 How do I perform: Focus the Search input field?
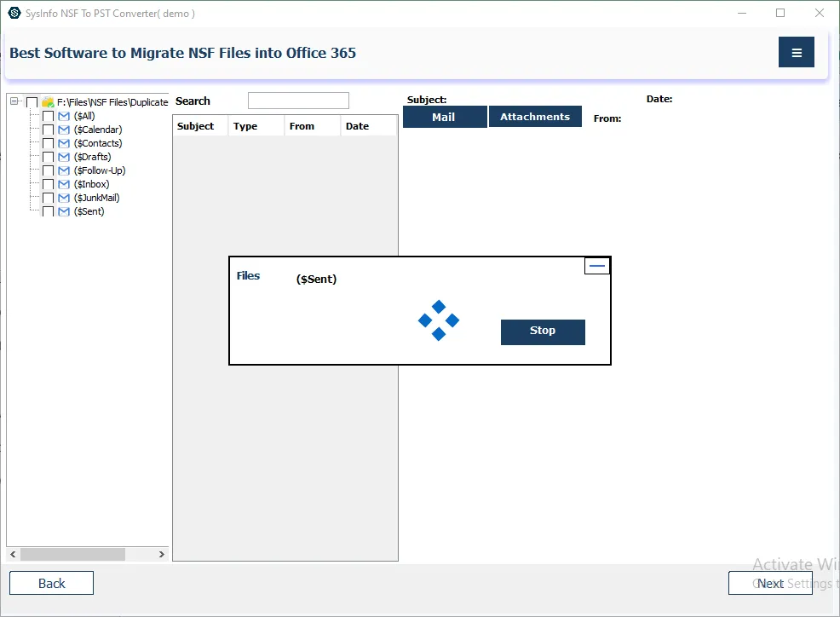tap(298, 101)
